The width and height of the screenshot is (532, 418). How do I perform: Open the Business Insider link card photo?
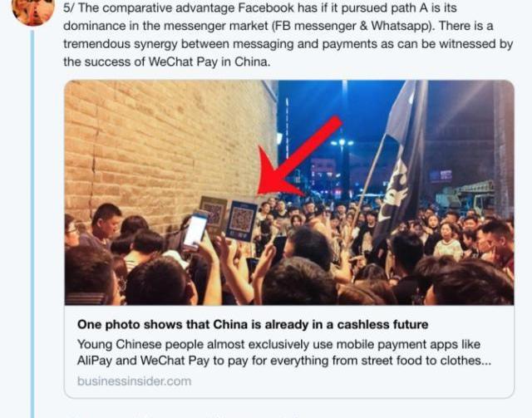point(289,192)
